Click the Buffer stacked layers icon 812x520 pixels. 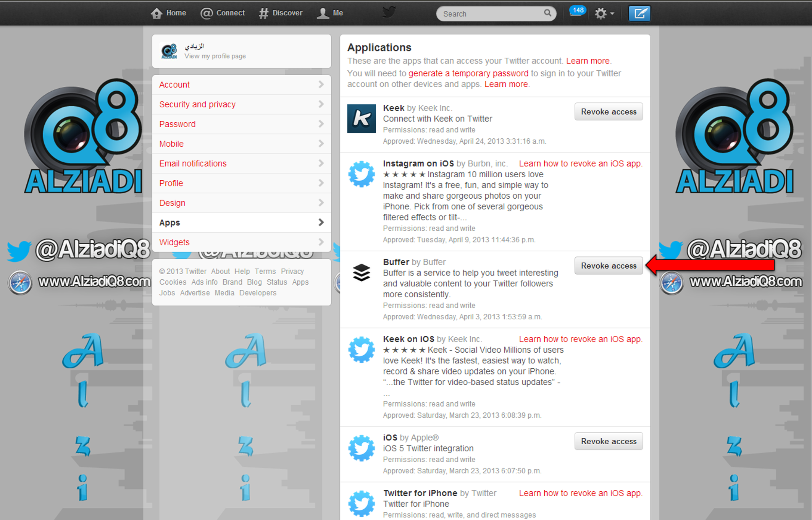[x=361, y=272]
